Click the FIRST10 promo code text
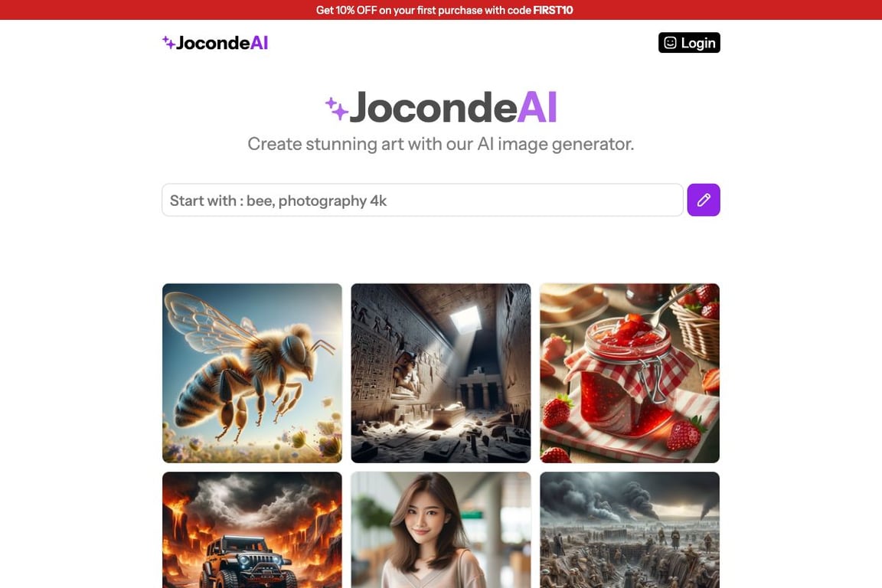 point(553,10)
